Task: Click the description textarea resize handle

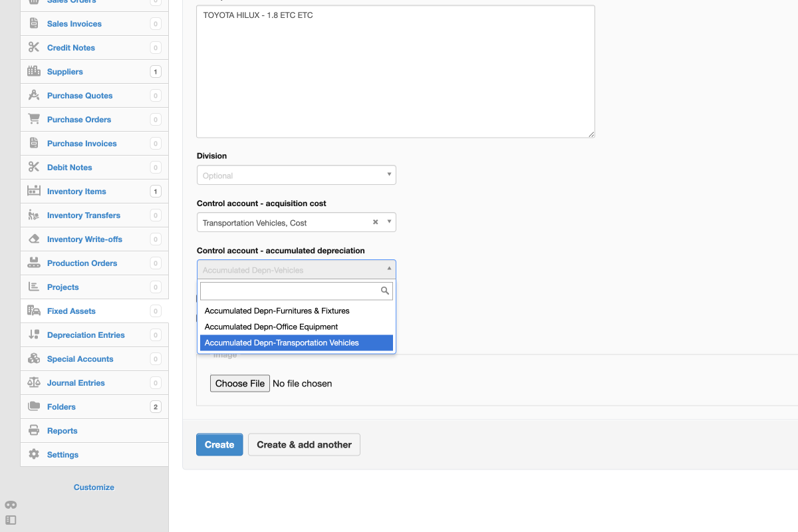Action: 591,134
